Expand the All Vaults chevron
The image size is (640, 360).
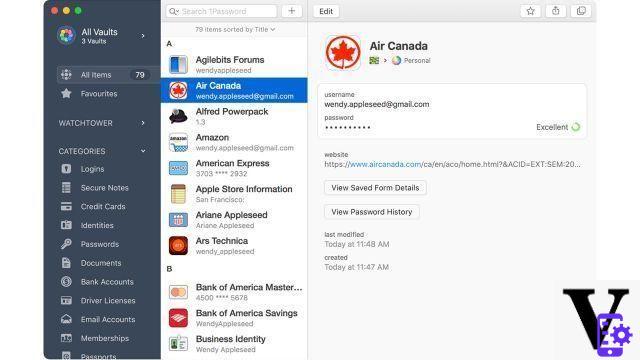pos(143,36)
